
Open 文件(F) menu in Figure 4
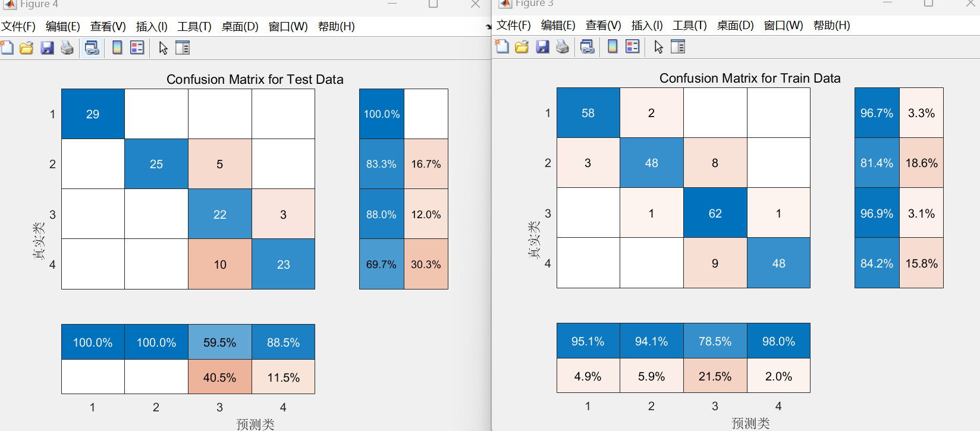[18, 26]
